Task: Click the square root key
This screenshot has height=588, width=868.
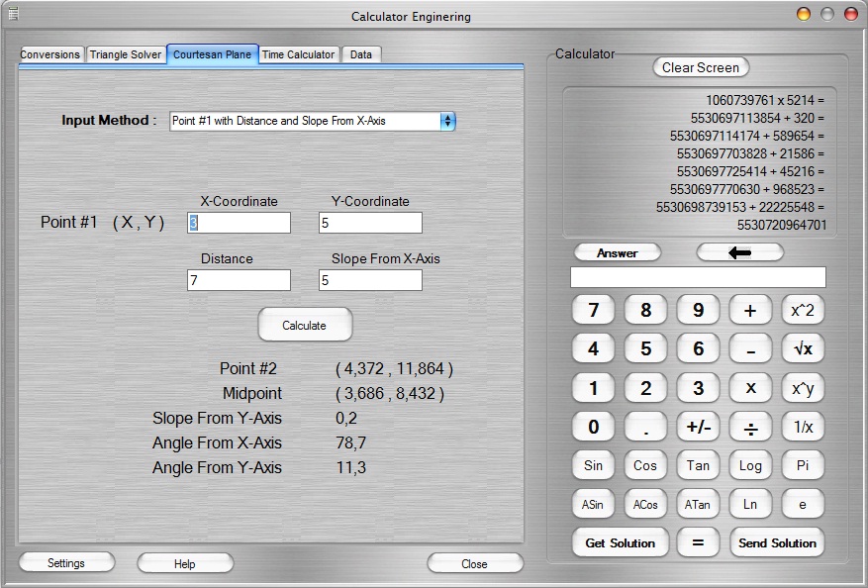Action: (803, 349)
